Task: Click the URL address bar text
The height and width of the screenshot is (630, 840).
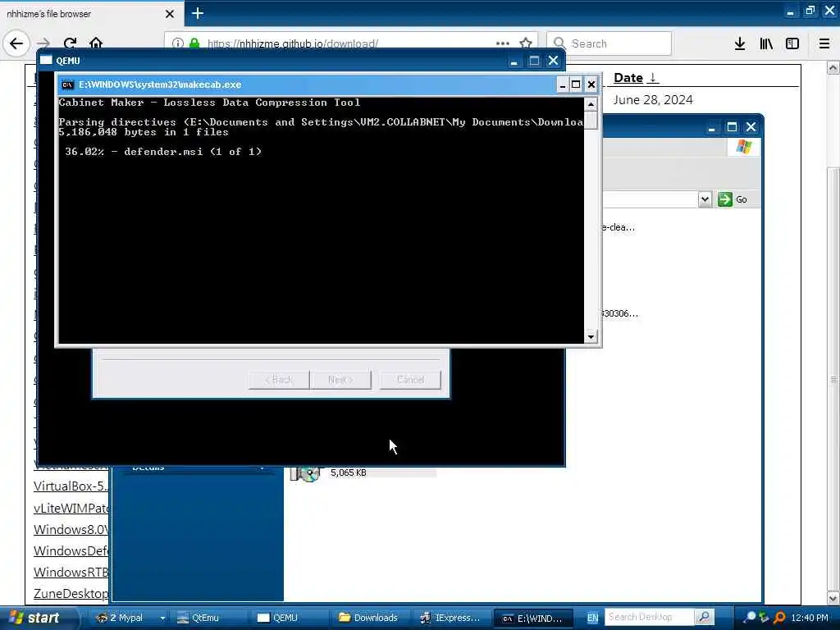Action: [x=293, y=44]
